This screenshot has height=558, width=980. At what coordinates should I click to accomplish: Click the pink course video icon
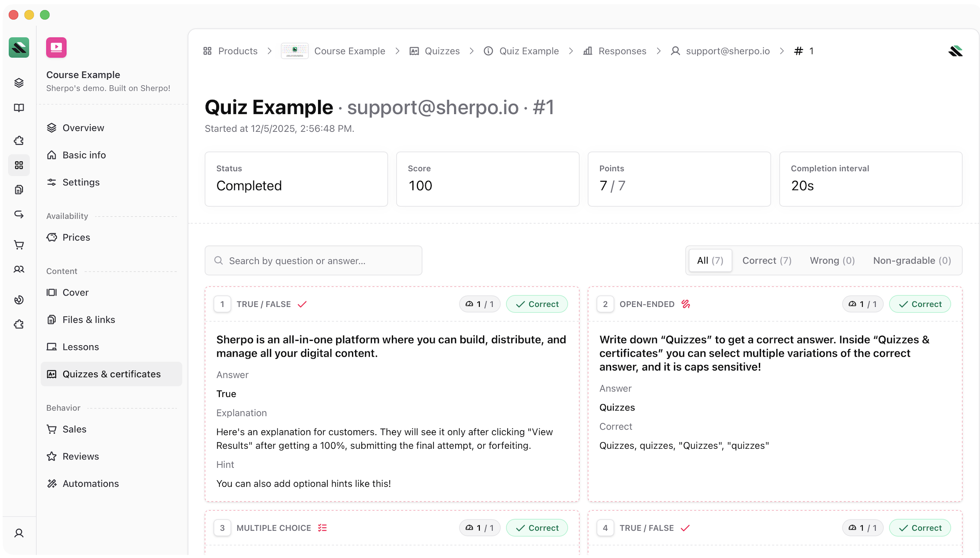pyautogui.click(x=56, y=47)
